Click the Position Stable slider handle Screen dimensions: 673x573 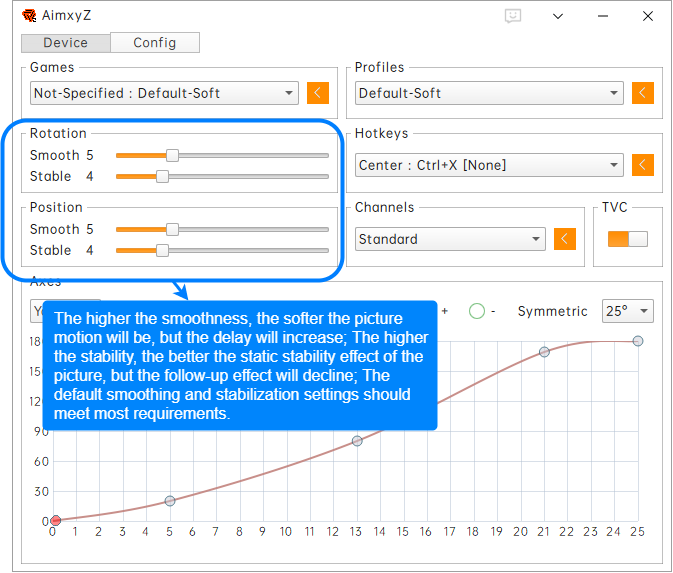click(x=162, y=250)
